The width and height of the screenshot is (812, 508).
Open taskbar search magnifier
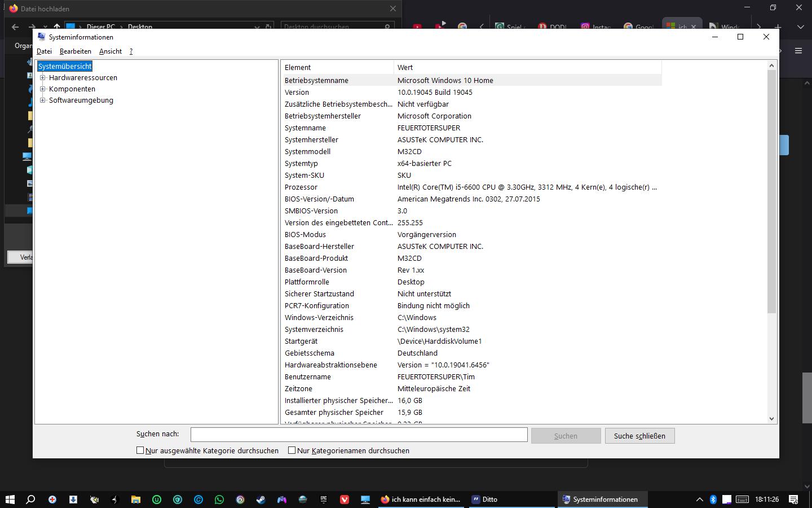(31, 500)
